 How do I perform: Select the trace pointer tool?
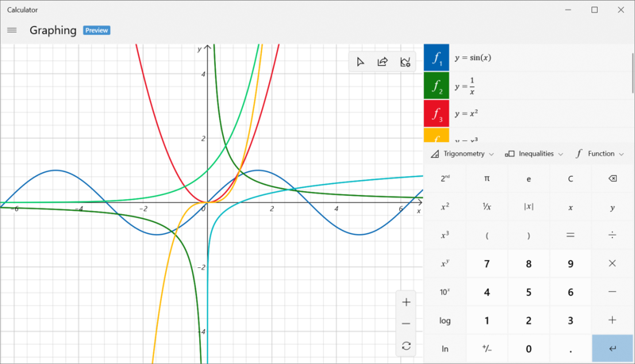click(360, 62)
